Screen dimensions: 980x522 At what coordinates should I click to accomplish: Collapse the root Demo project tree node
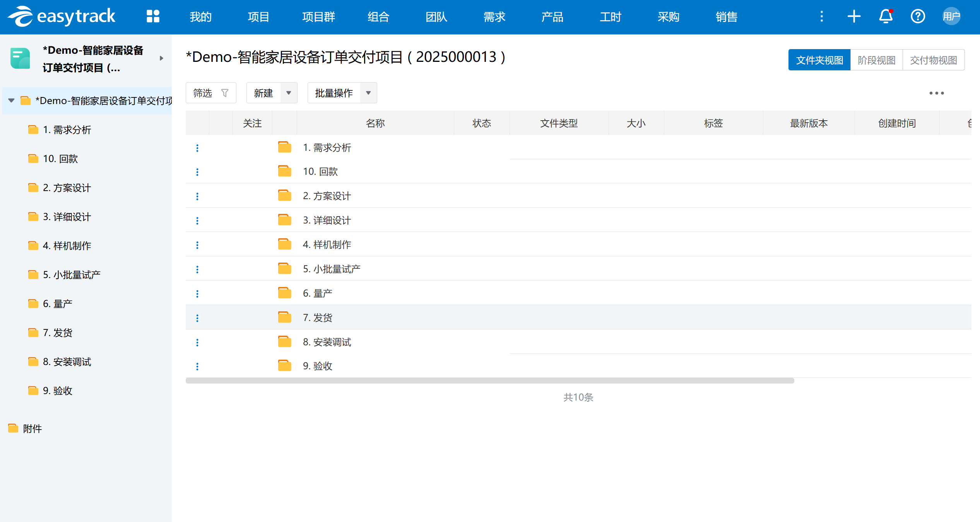pyautogui.click(x=11, y=101)
